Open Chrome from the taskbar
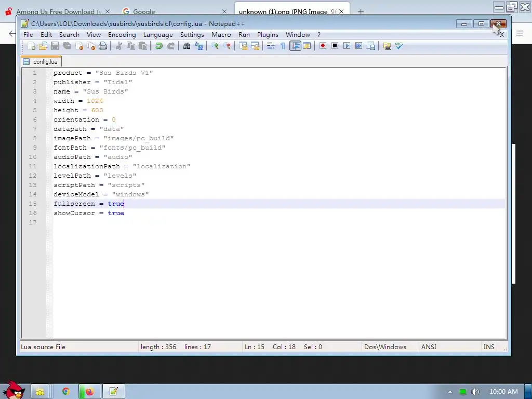 click(66, 392)
